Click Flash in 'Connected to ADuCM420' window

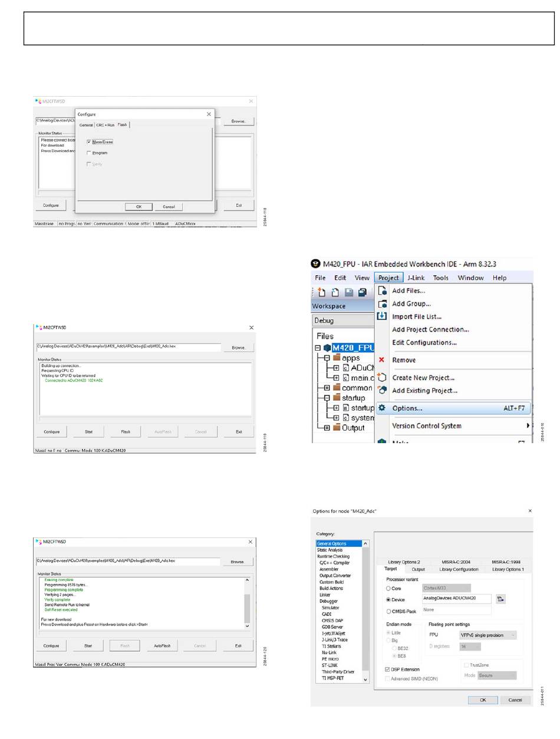tap(125, 432)
